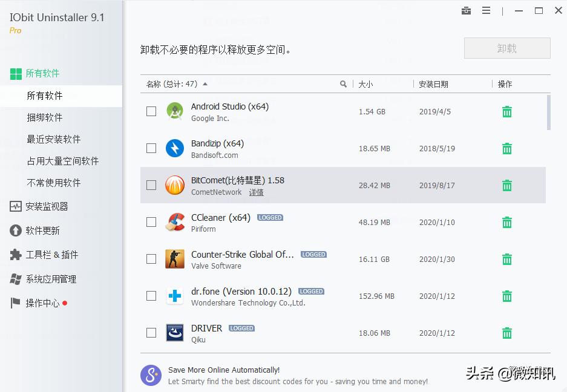
Task: Open the toolbox icon in title bar
Action: (x=466, y=11)
